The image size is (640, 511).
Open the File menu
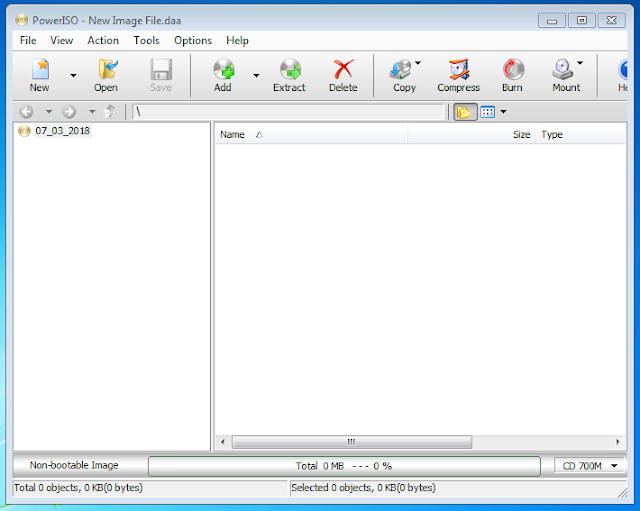(28, 40)
